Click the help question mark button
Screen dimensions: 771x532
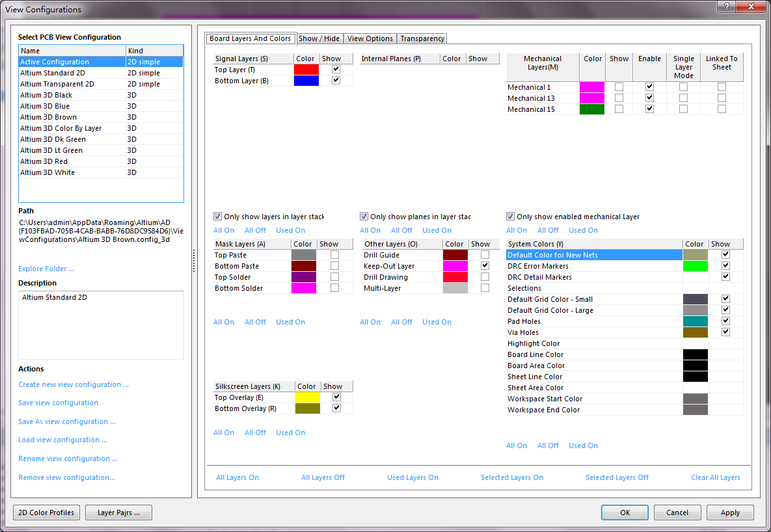click(726, 7)
